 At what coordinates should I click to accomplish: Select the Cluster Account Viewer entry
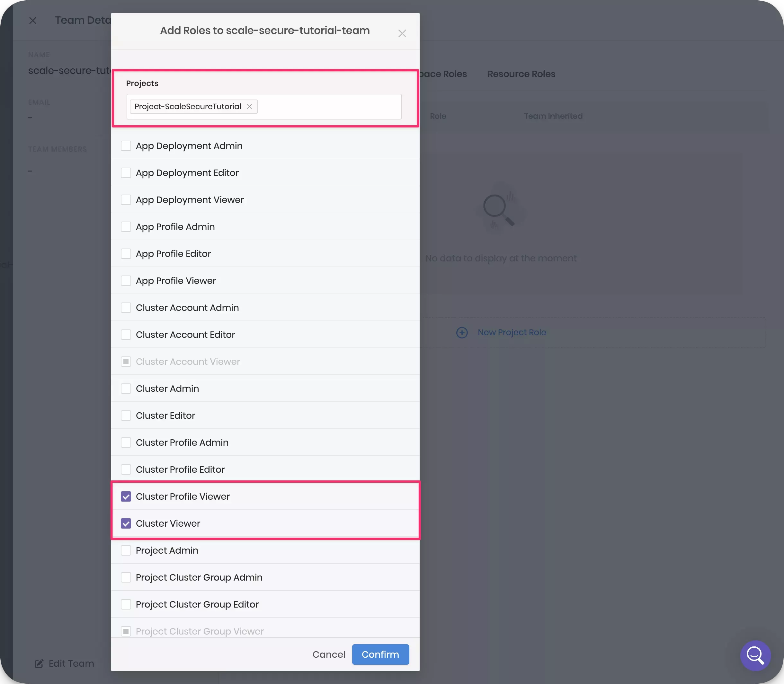point(126,362)
